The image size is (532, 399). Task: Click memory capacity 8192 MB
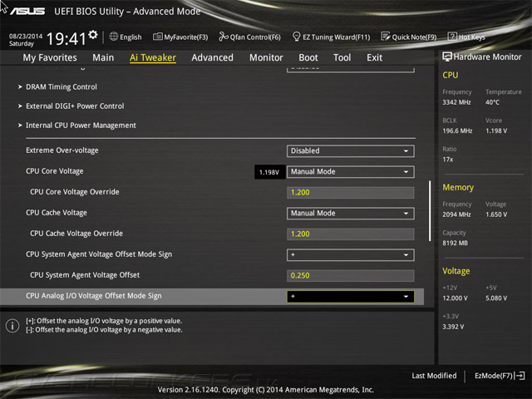tap(455, 243)
